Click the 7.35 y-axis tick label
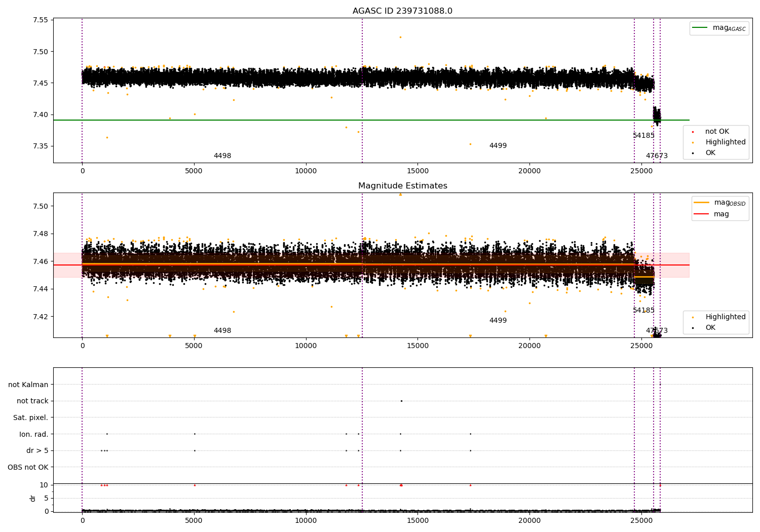This screenshot has height=532, width=760. pos(40,146)
